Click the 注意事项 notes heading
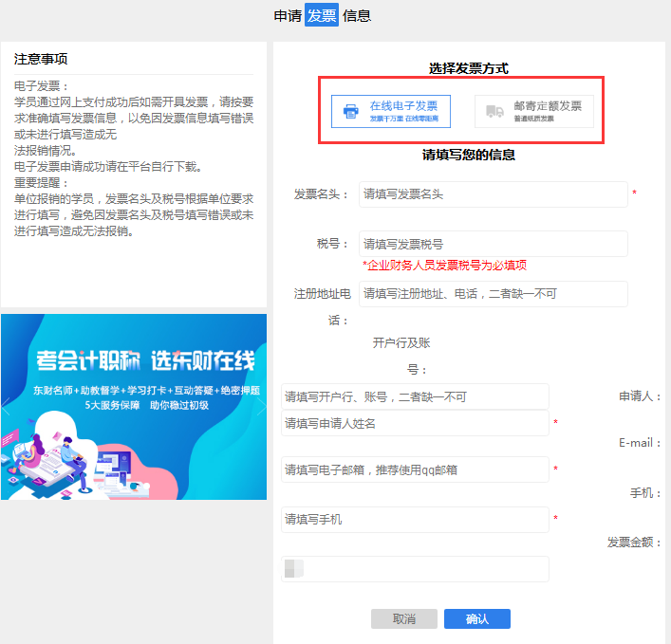The height and width of the screenshot is (644, 671). (x=41, y=59)
